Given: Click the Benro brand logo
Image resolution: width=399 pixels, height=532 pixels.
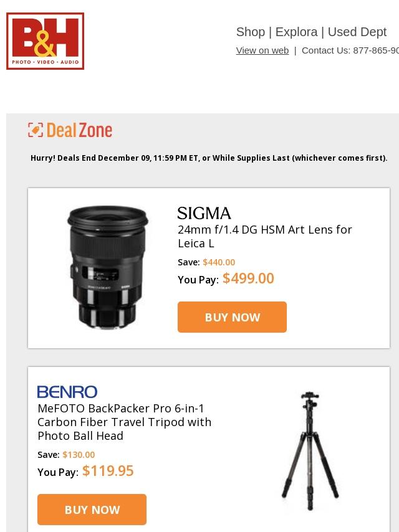Looking at the screenshot, I should (x=67, y=392).
